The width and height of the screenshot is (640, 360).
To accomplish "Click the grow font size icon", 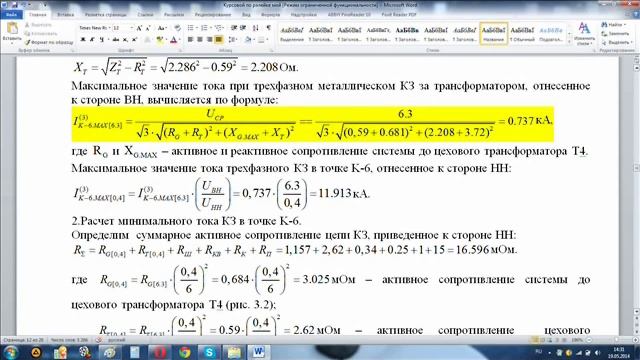I will (139, 28).
